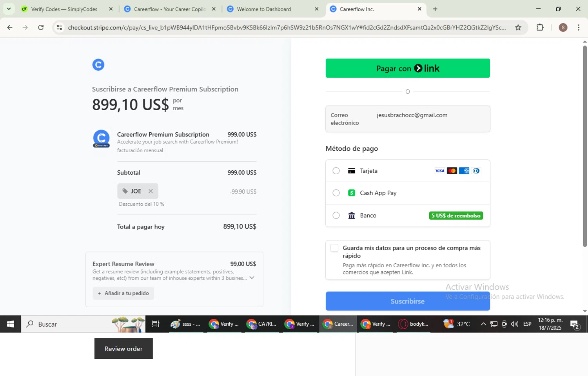Close the Welcome to Dashboard tab
Screen dimensions: 588x376
[317, 9]
